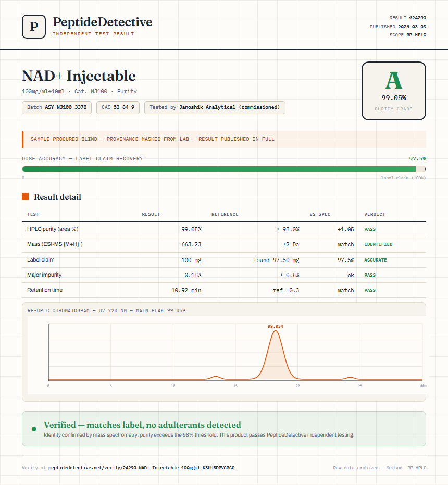Screen dimensions: 448x485
Task: Click the PASS verdict for Major impurity
Action: pos(370,275)
